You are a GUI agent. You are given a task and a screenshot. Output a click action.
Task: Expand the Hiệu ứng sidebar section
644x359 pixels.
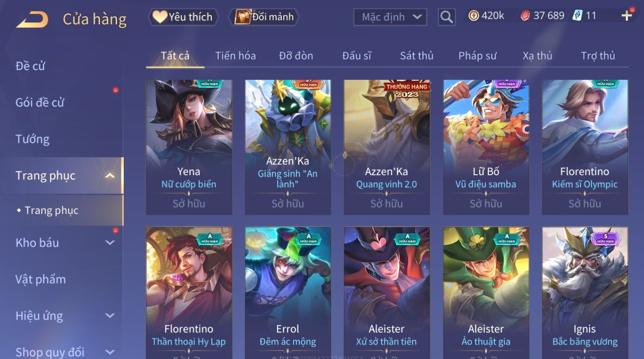coord(110,316)
